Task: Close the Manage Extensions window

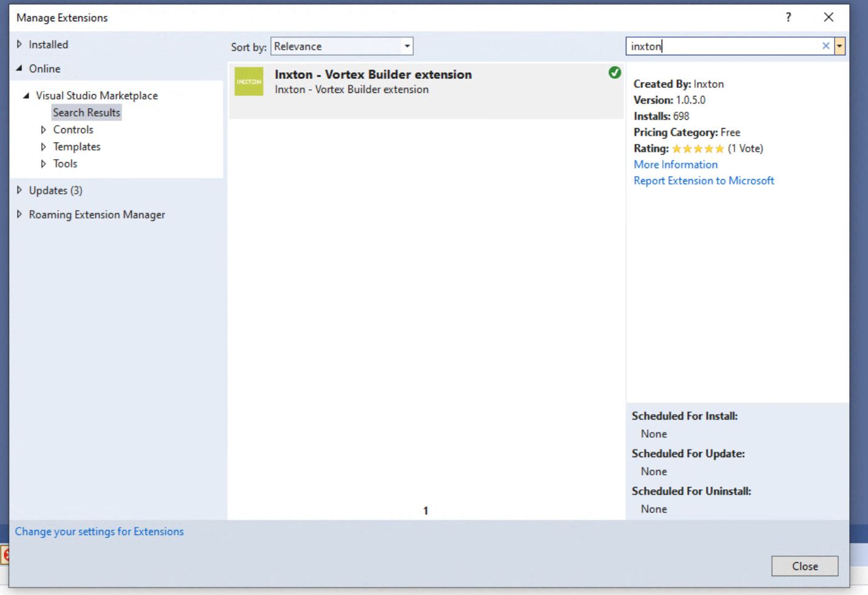Action: click(x=829, y=17)
